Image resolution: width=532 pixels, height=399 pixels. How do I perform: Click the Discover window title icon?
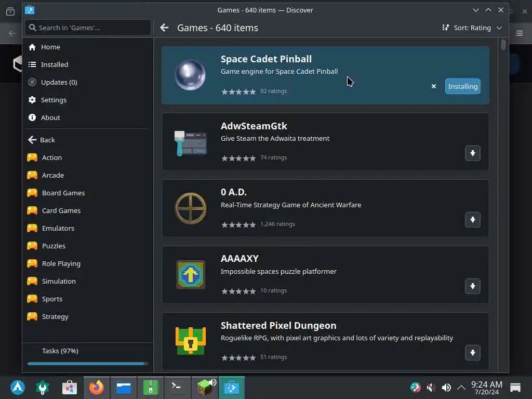tap(30, 10)
